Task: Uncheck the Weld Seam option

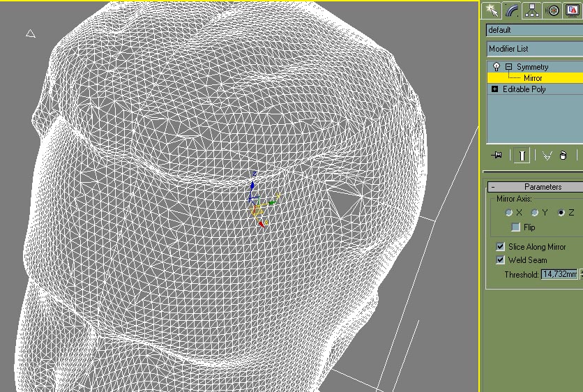Action: 500,259
